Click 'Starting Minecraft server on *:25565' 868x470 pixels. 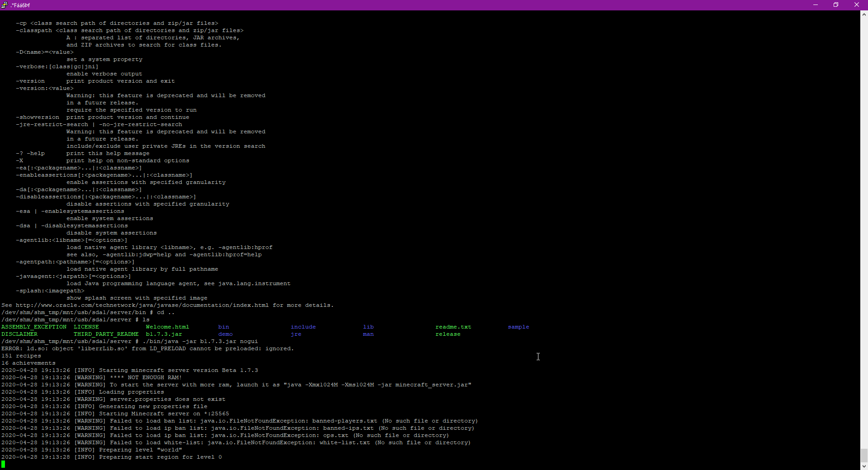(x=164, y=414)
